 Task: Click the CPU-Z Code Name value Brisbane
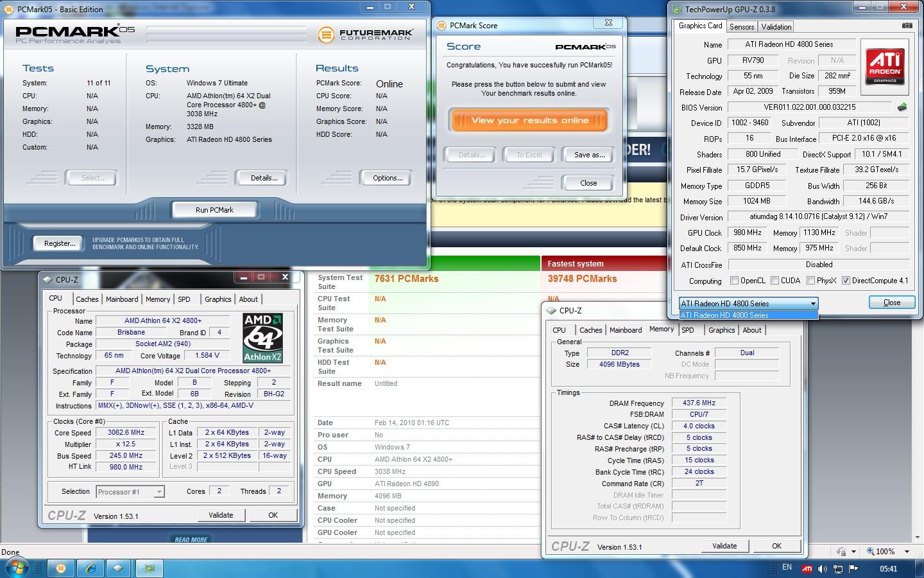click(132, 332)
